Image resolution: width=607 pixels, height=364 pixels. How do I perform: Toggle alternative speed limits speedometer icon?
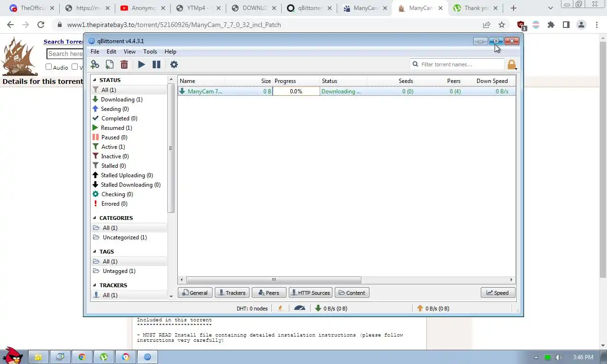(300, 308)
